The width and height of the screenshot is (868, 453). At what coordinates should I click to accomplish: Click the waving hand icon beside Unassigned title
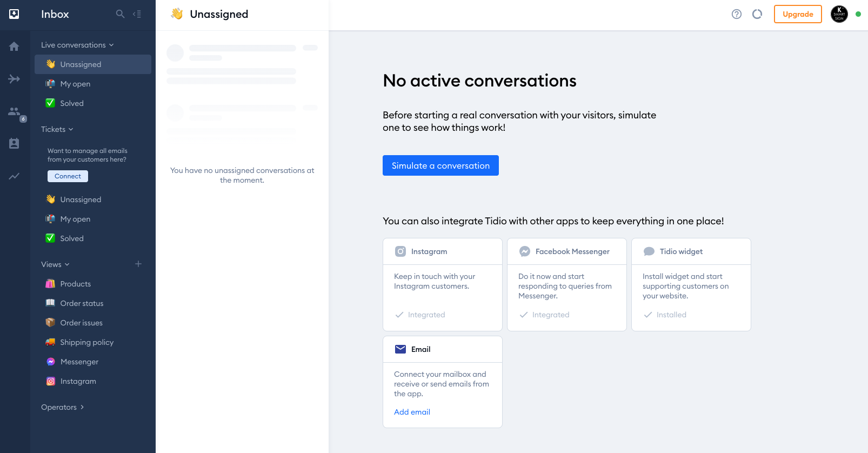177,14
